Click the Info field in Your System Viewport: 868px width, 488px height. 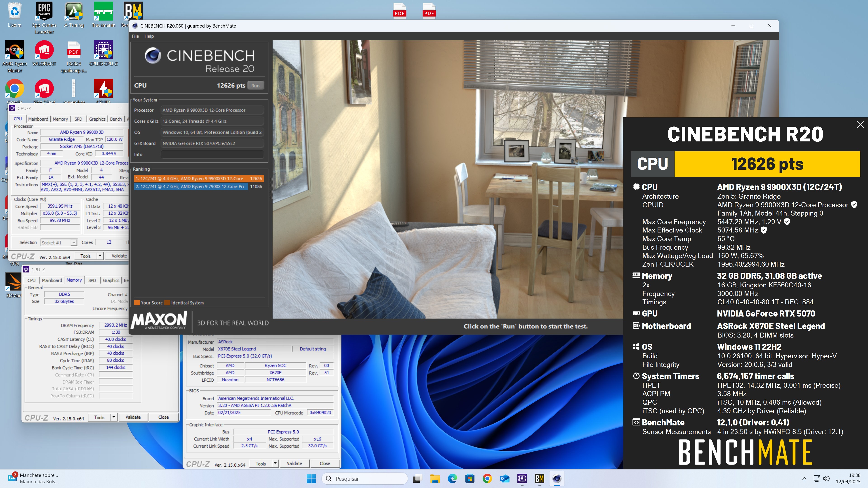(212, 154)
